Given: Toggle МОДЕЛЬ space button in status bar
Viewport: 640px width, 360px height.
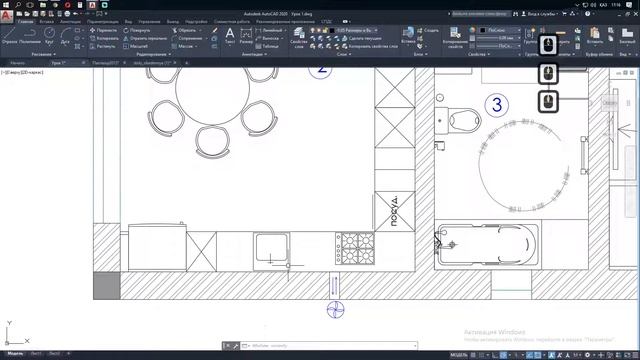Looking at the screenshot, I should point(458,355).
